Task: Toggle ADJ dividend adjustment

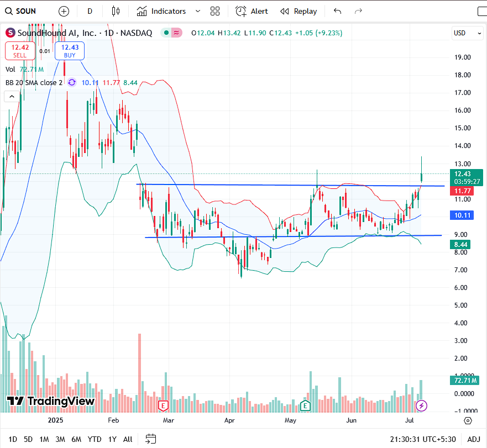Action: [x=474, y=439]
